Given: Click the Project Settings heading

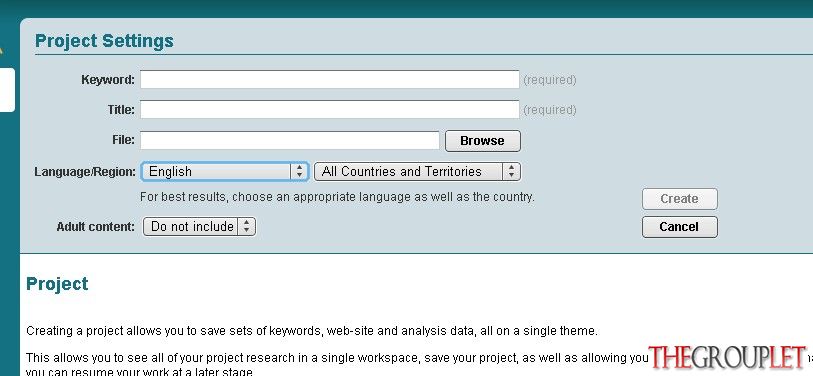Looking at the screenshot, I should [x=104, y=41].
